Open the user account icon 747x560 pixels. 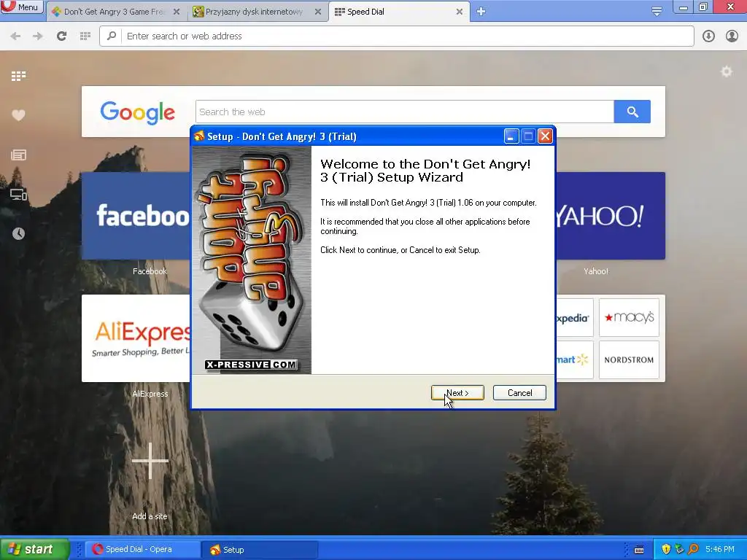tap(732, 36)
